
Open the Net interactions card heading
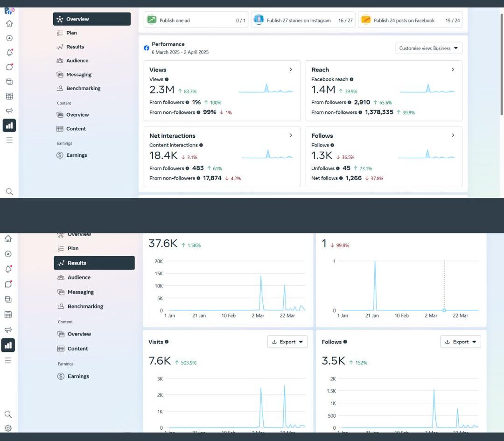point(172,136)
